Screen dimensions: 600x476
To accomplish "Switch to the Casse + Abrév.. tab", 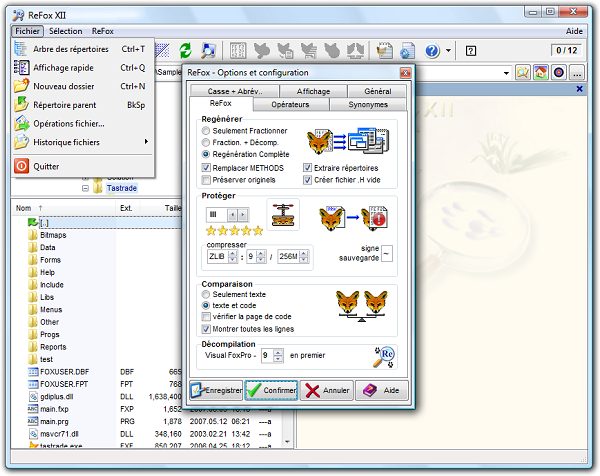I will click(x=235, y=91).
